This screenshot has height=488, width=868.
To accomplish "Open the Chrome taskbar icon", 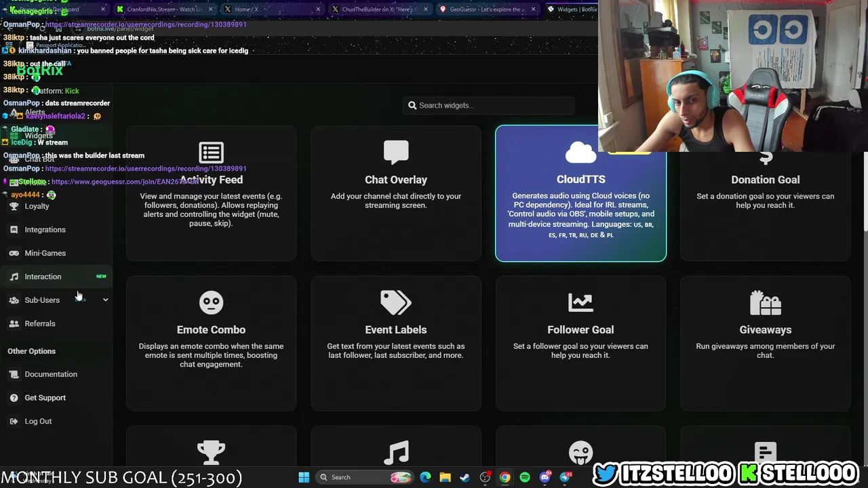I will tap(505, 477).
